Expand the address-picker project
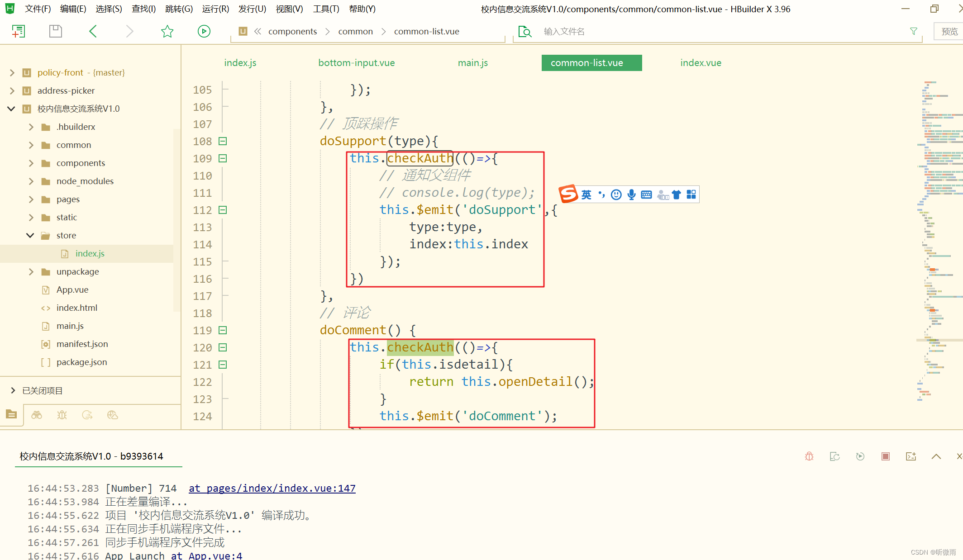This screenshot has height=560, width=963. (x=12, y=90)
